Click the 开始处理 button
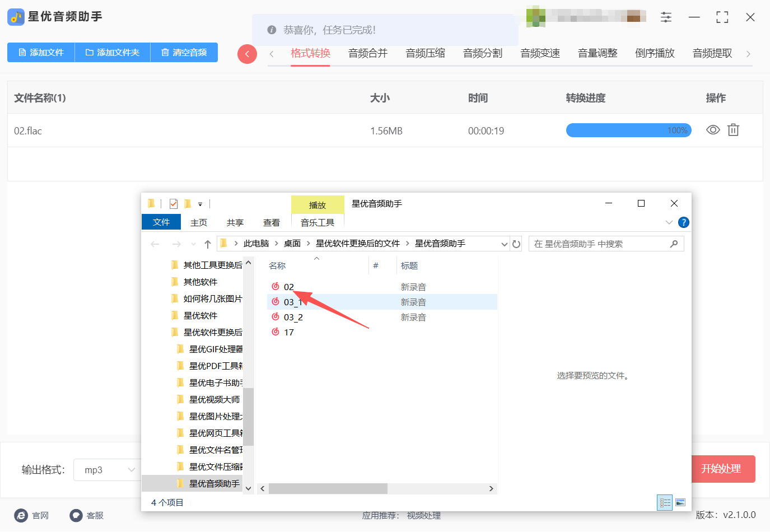 pos(721,469)
